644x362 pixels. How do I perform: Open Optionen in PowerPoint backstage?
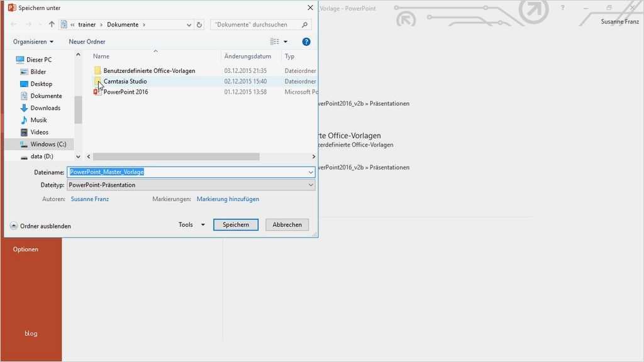(x=25, y=249)
